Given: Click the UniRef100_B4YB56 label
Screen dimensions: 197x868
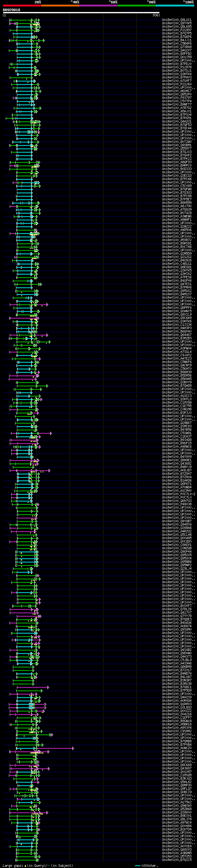Looking at the screenshot, I should [177, 430].
